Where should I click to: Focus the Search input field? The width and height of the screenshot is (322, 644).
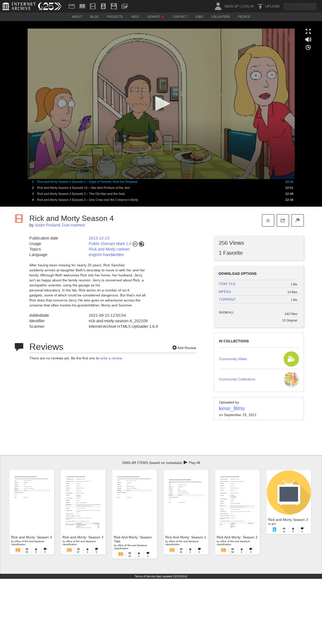pos(300,7)
